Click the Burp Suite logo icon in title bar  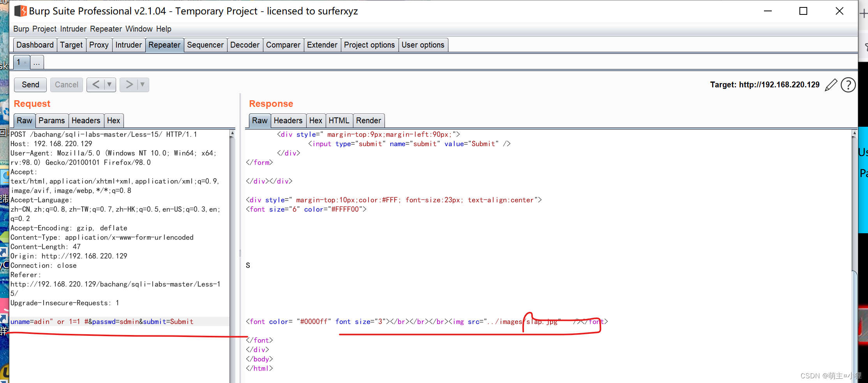coord(20,11)
